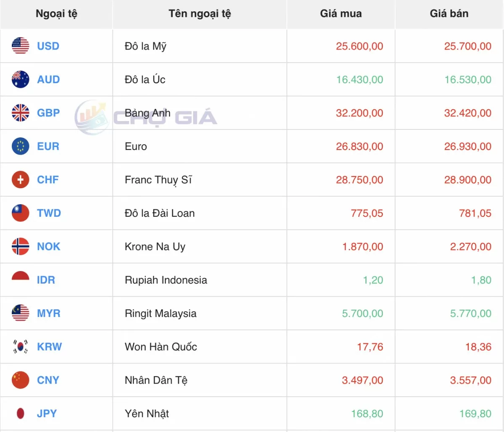Click the European Union flag icon
Screen dimensions: 504x432
(x=20, y=146)
